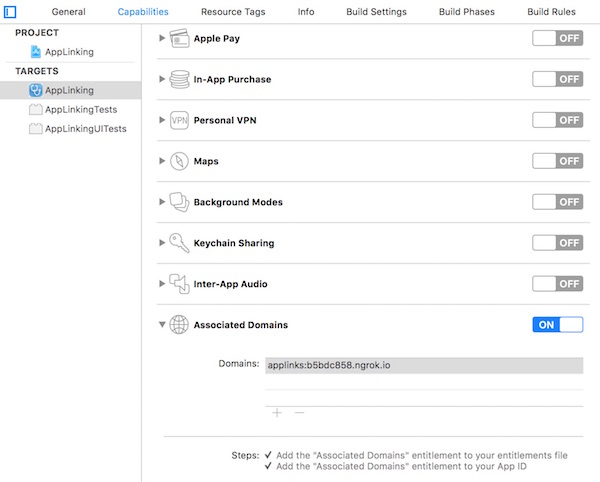The width and height of the screenshot is (600, 482).
Task: Open the Resource Tags tab
Action: [233, 12]
